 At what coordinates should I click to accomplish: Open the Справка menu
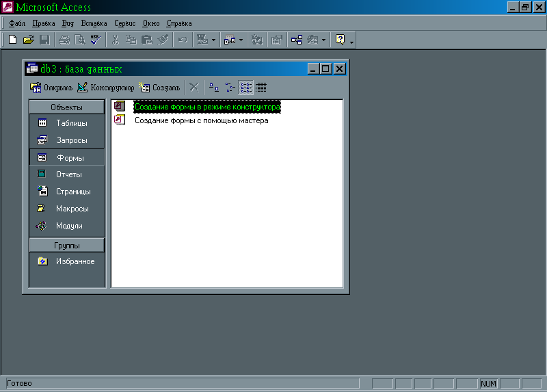coord(179,23)
